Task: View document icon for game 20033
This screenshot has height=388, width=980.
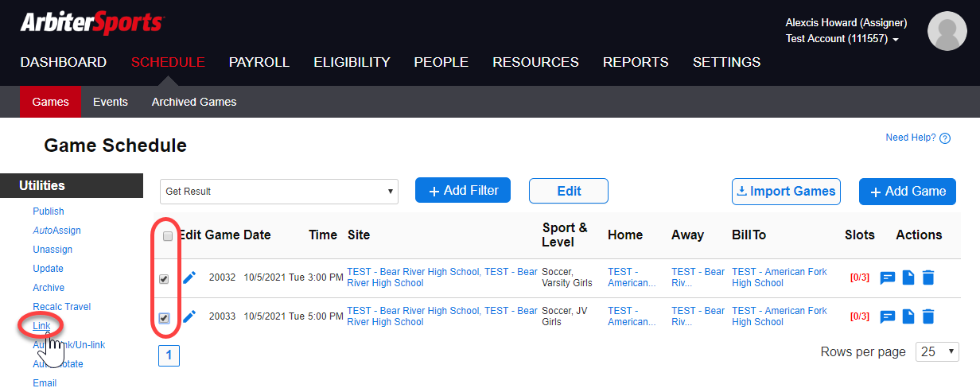Action: coord(908,317)
